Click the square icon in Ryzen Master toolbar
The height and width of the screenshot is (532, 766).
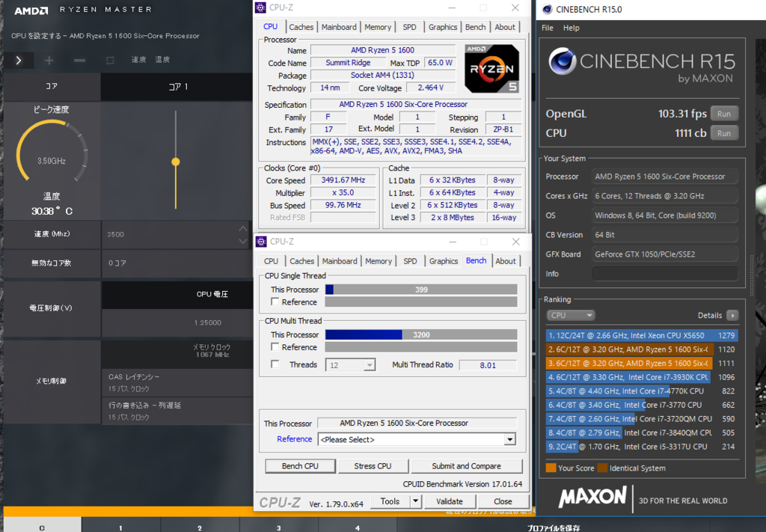110,60
